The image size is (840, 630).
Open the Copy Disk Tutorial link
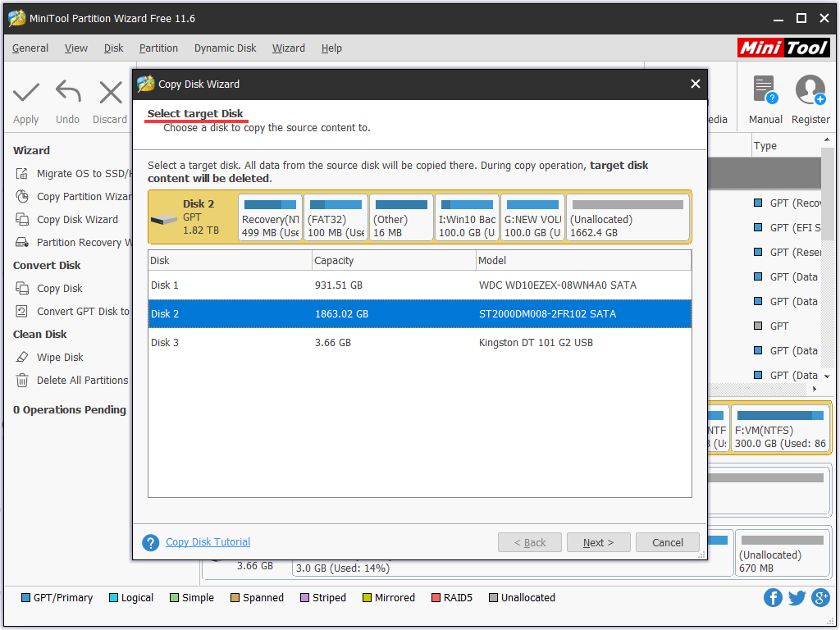click(x=208, y=542)
